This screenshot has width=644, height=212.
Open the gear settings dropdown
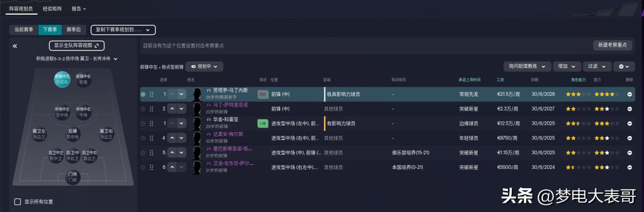click(x=624, y=66)
